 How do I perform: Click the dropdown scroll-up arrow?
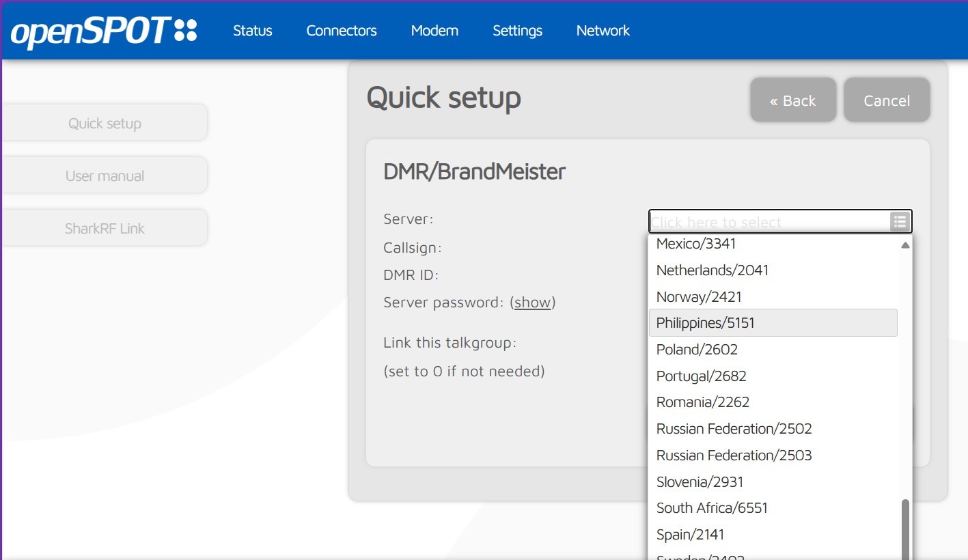point(905,244)
